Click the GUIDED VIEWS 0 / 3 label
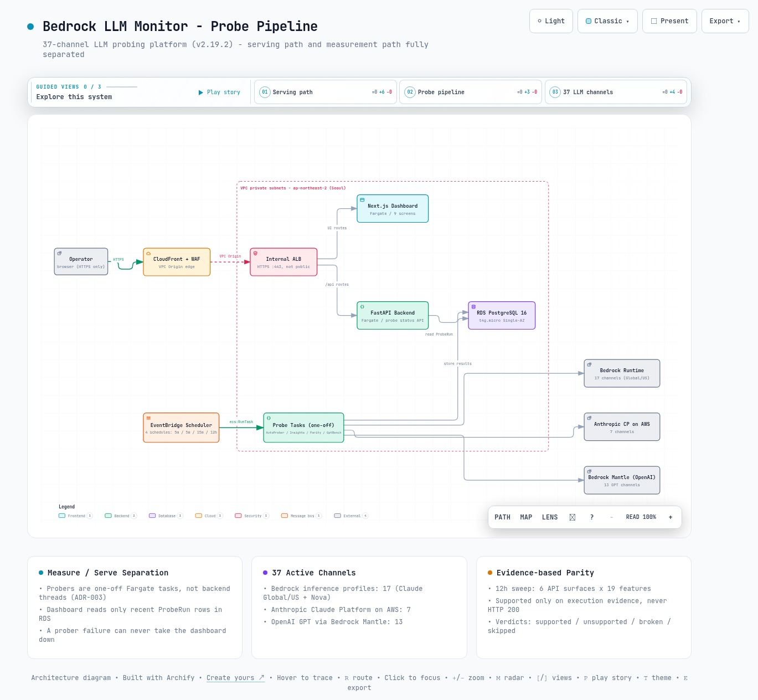Viewport: 758px width, 700px height. 69,87
